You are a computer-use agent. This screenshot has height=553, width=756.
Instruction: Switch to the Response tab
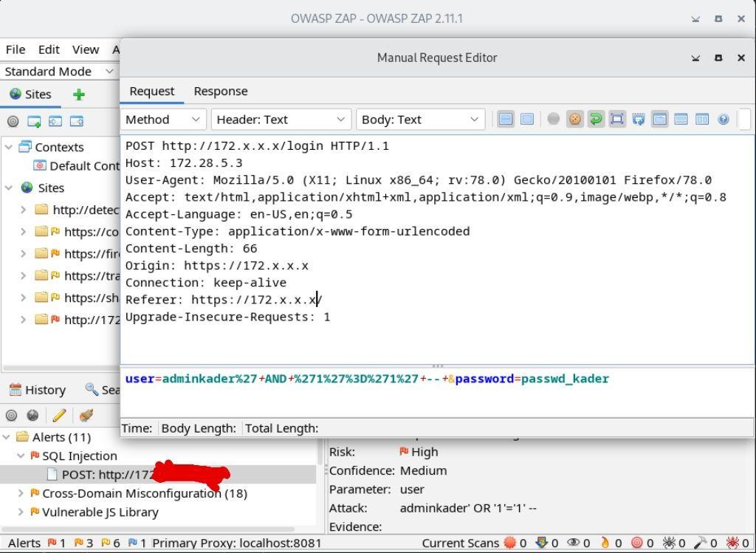click(221, 91)
